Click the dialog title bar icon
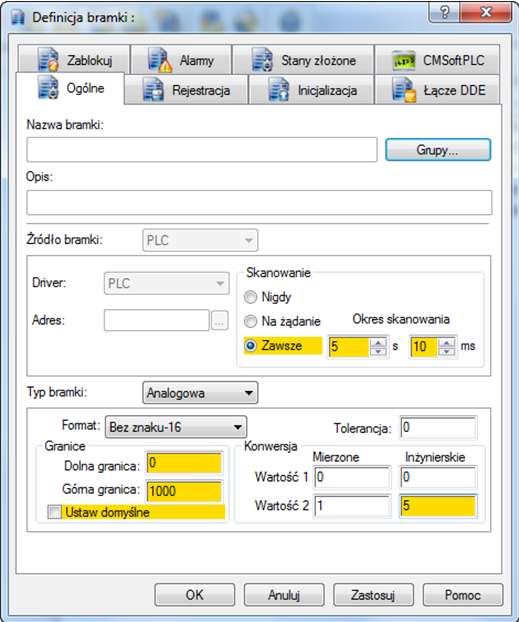519x622 pixels. click(18, 17)
